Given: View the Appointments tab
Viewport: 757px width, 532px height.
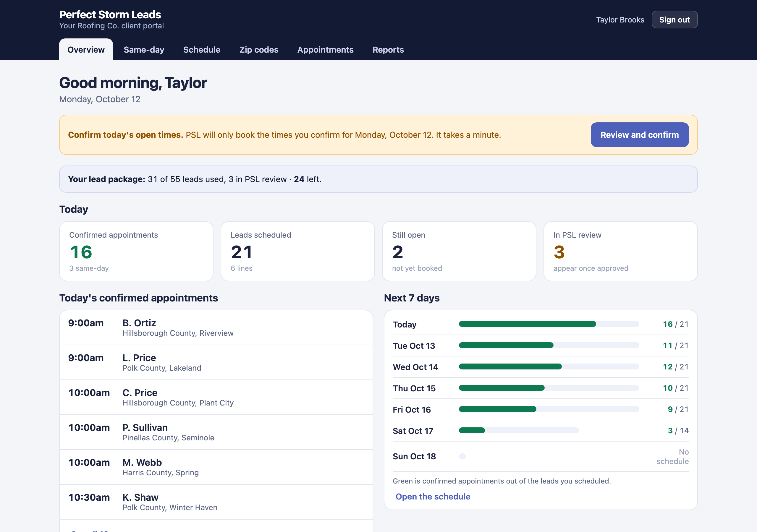Looking at the screenshot, I should coord(325,49).
